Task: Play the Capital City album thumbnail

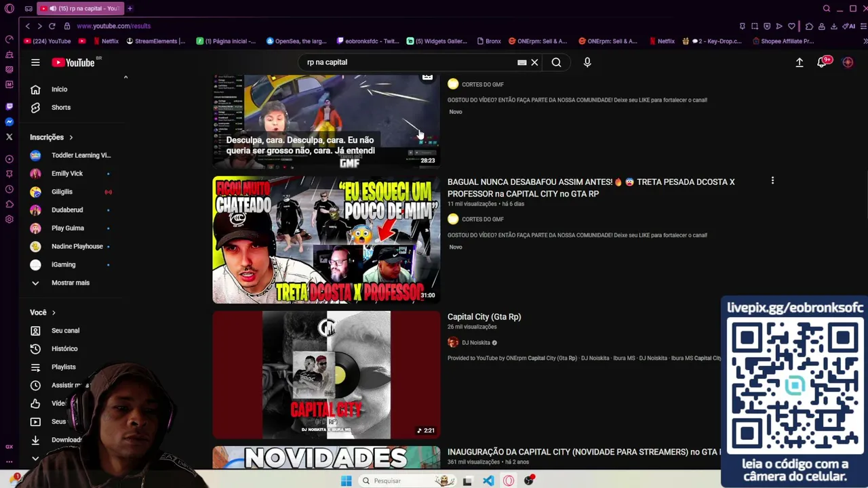Action: point(326,375)
